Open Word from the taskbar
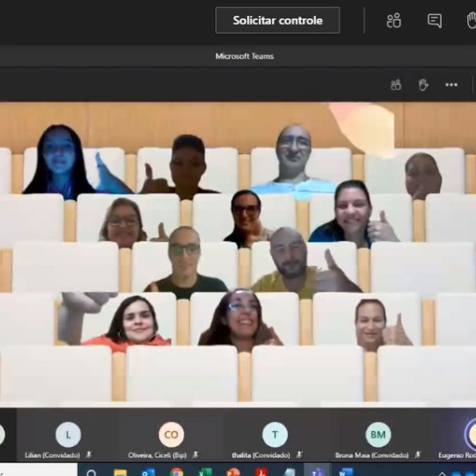This screenshot has height=476, width=476. pyautogui.click(x=346, y=472)
